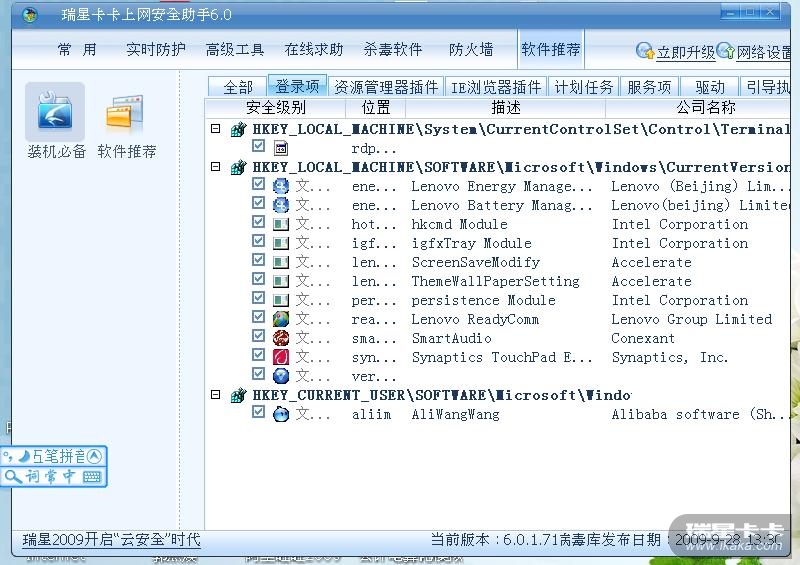Image resolution: width=800 pixels, height=565 pixels.
Task: Click the Lenovo ReadyComm icon
Action: point(281,319)
